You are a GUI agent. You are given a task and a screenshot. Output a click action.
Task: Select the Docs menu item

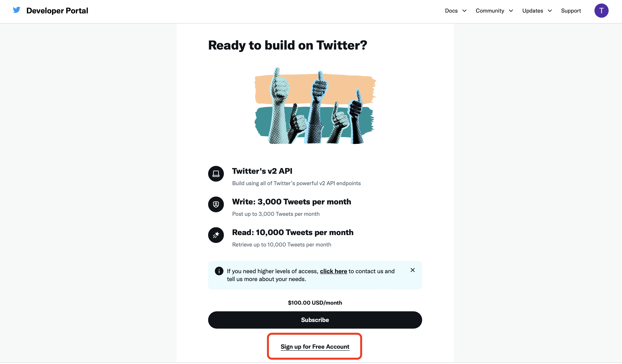(x=451, y=10)
